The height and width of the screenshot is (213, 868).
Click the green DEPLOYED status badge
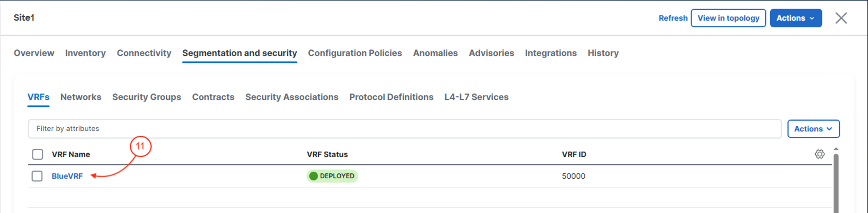pyautogui.click(x=332, y=176)
